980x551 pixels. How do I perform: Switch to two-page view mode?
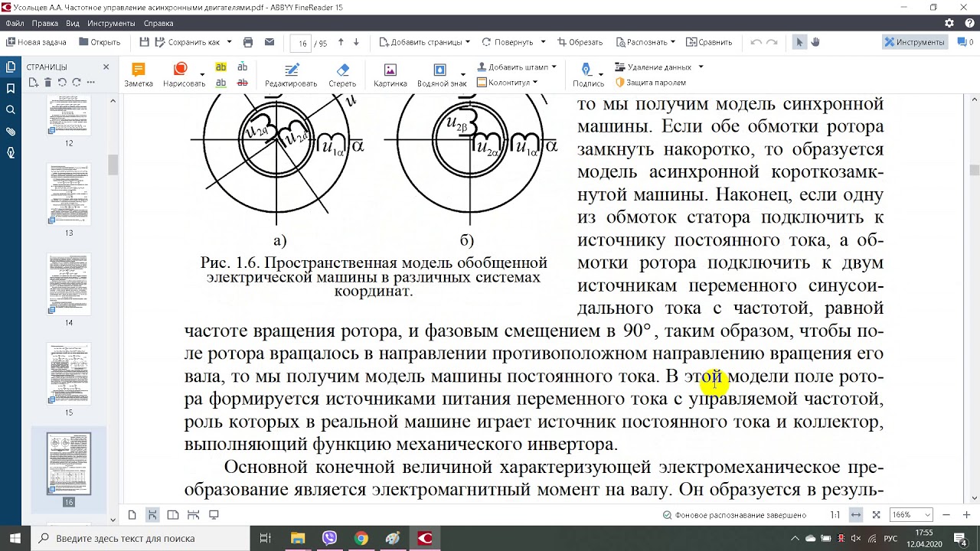click(173, 515)
